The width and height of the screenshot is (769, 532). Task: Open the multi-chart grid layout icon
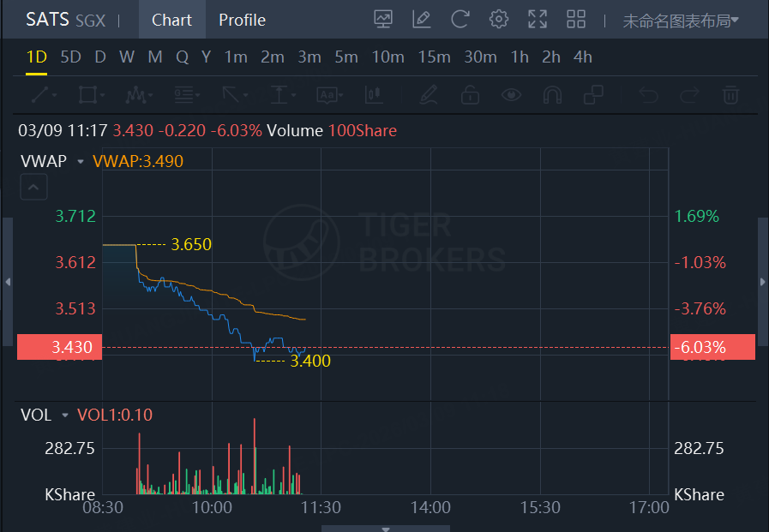pos(576,20)
